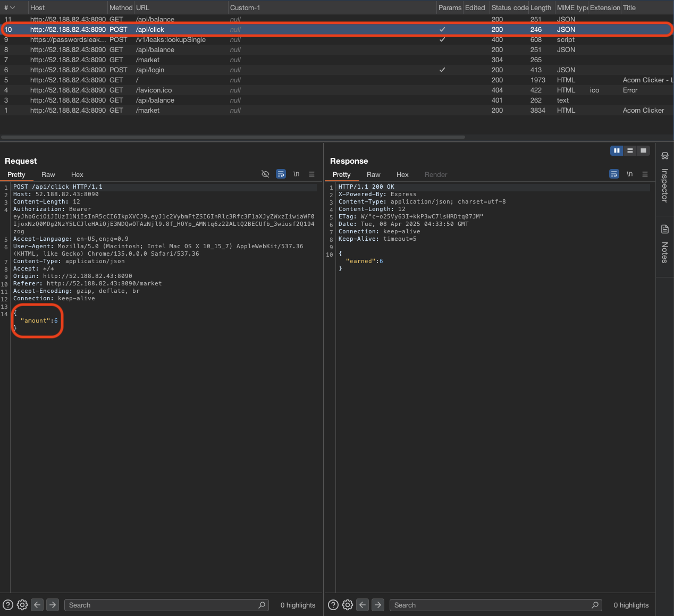Viewport: 674px width, 616px height.
Task: Open the Request panel hamburger options menu
Action: [311, 174]
